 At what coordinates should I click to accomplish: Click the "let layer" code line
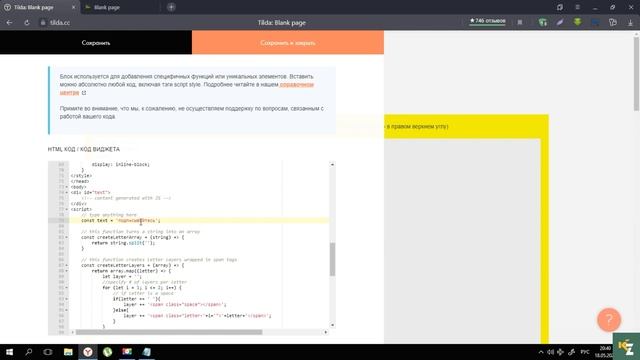(x=122, y=276)
